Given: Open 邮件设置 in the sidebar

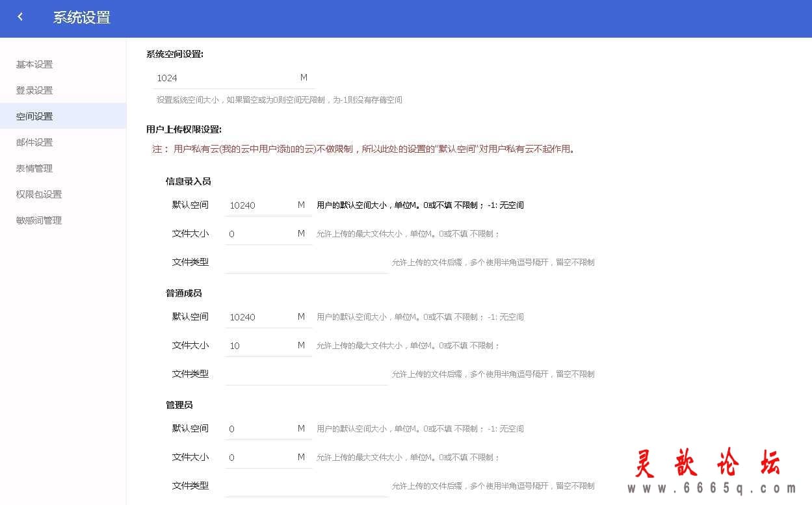Looking at the screenshot, I should 63,142.
